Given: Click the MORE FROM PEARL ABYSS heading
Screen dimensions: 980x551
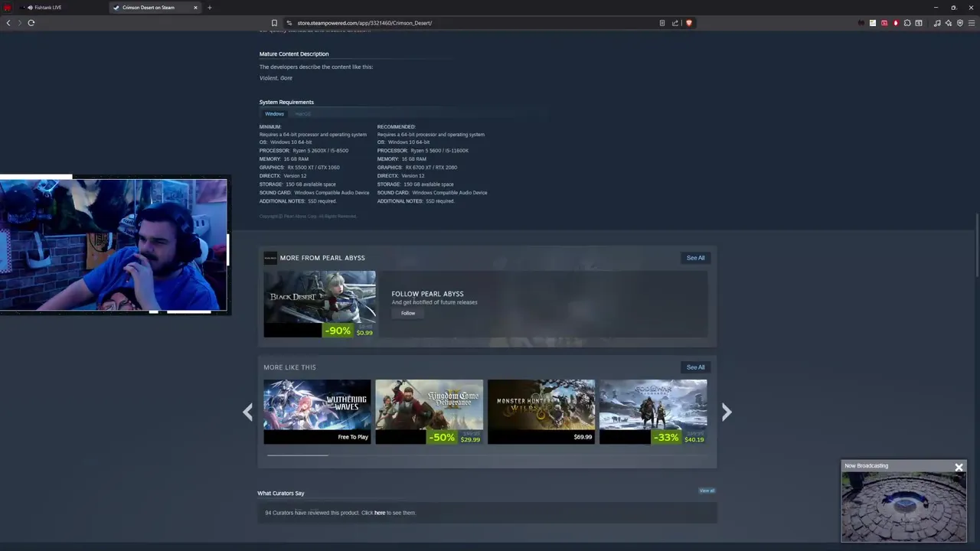Looking at the screenshot, I should [322, 258].
